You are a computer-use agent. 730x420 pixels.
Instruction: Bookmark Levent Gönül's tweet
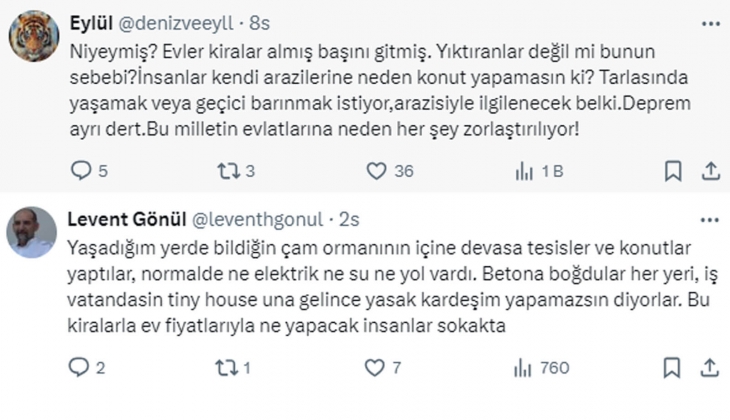click(x=674, y=368)
